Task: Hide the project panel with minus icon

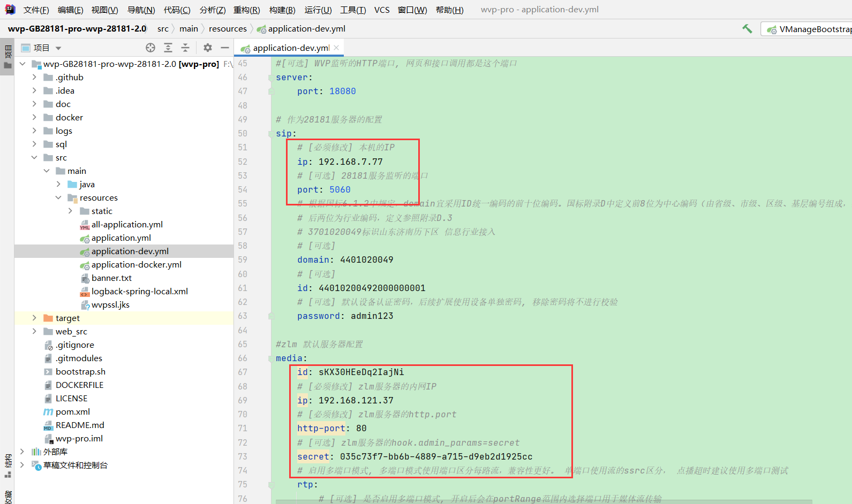Action: (225, 48)
